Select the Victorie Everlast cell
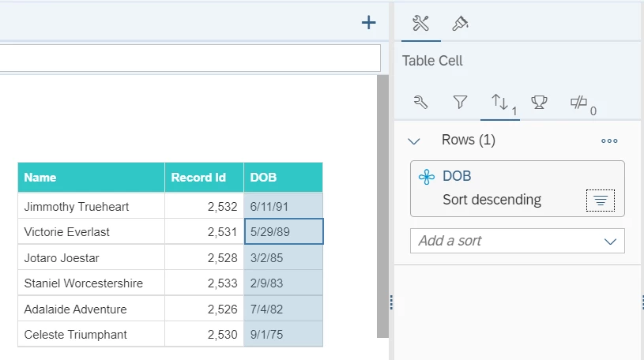The image size is (644, 360). point(91,232)
